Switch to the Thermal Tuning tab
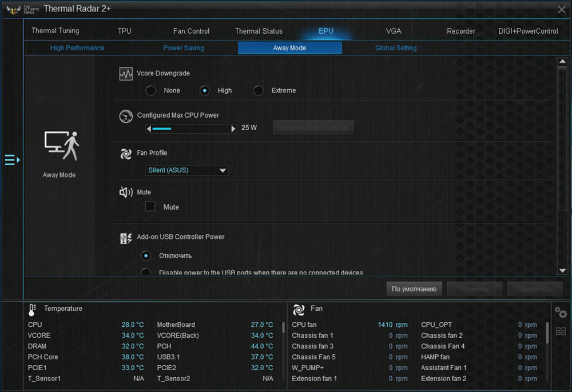Image resolution: width=572 pixels, height=392 pixels. click(55, 31)
